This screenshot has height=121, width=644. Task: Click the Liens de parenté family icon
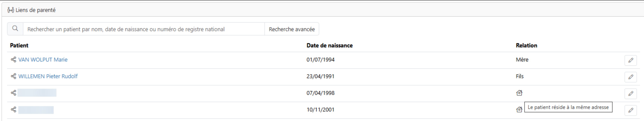11,10
